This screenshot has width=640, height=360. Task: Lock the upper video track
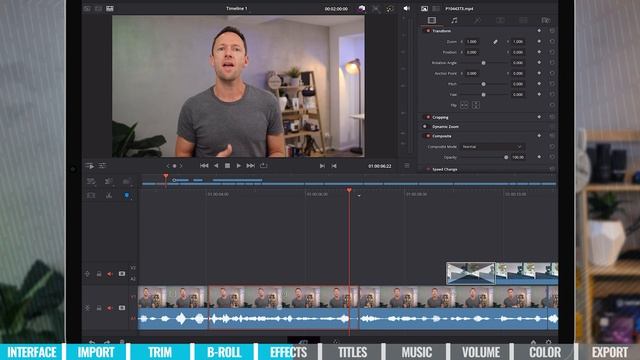[99, 274]
